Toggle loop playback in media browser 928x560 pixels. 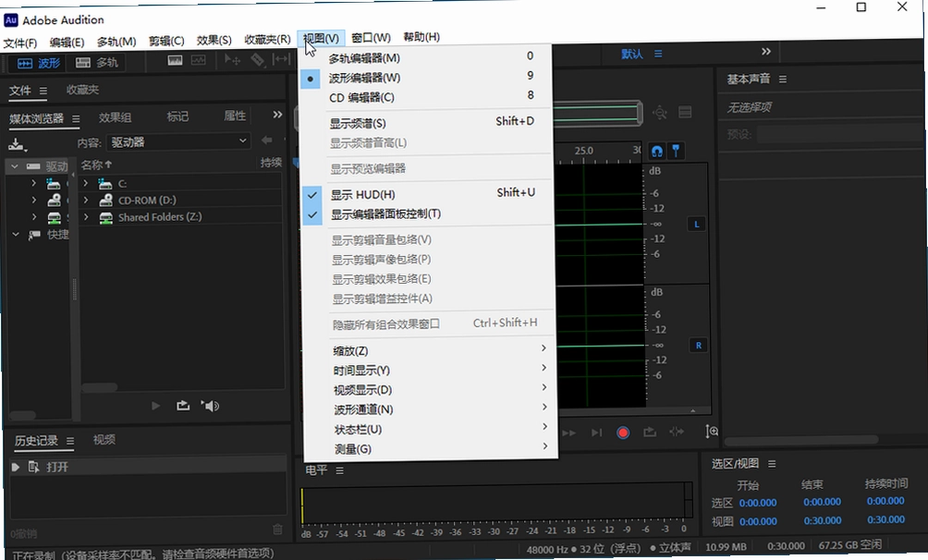183,406
